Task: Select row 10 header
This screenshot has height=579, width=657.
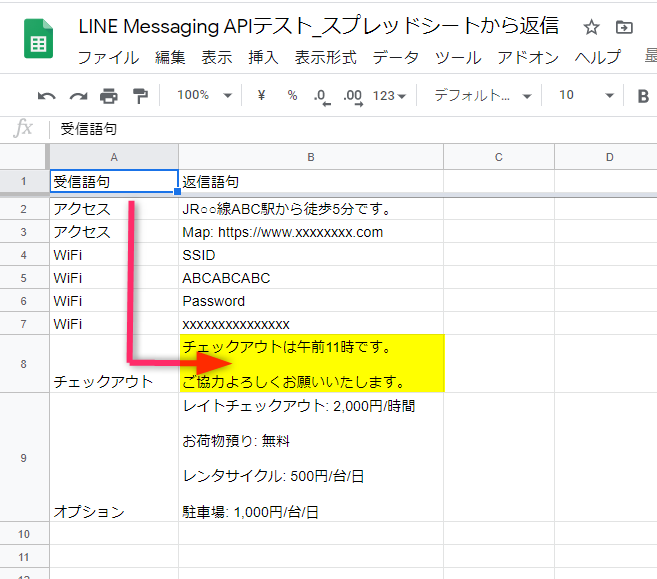Action: (x=23, y=534)
